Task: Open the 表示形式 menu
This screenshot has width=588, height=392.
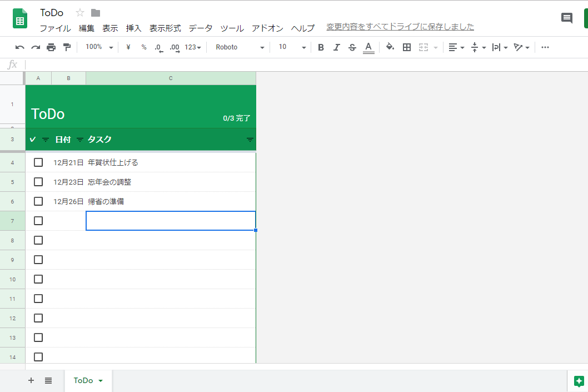Action: 165,28
